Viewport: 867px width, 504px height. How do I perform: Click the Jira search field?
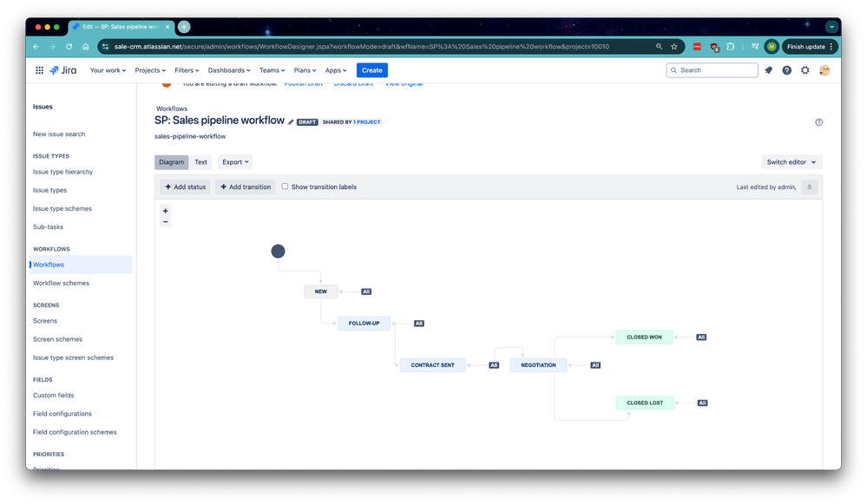pos(713,70)
